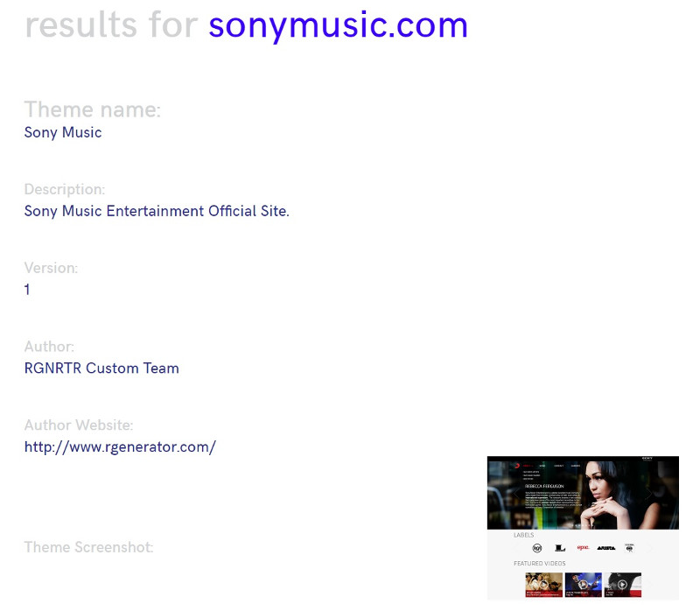Click the Epic Records label logo
The height and width of the screenshot is (611, 700).
(x=583, y=547)
